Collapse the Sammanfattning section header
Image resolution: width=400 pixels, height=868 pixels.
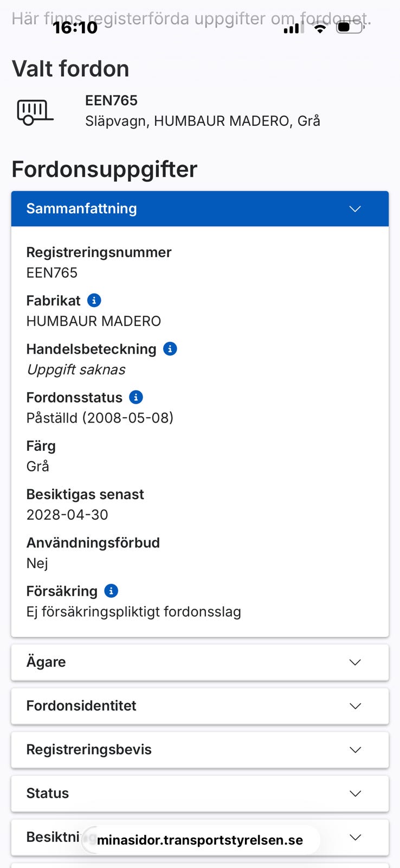200,209
